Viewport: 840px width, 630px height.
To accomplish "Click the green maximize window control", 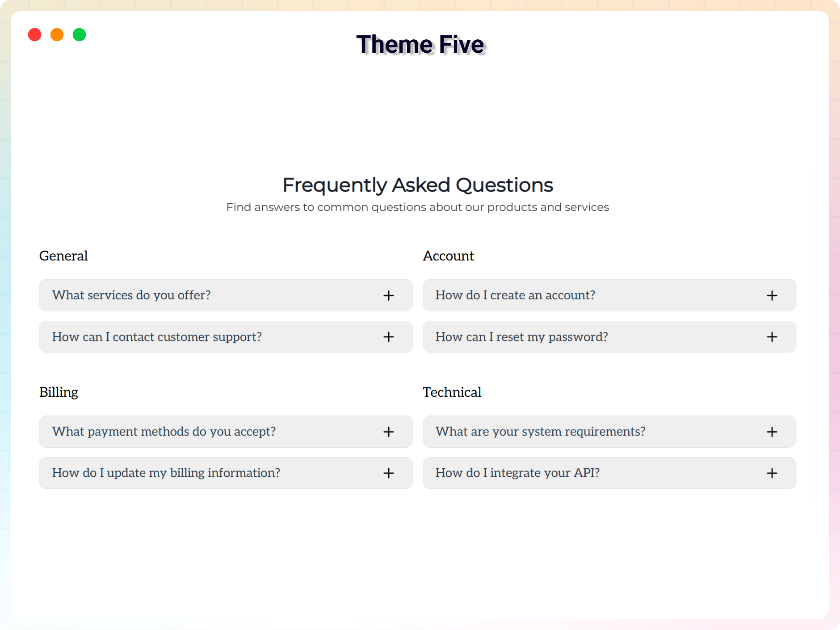I will pyautogui.click(x=79, y=34).
